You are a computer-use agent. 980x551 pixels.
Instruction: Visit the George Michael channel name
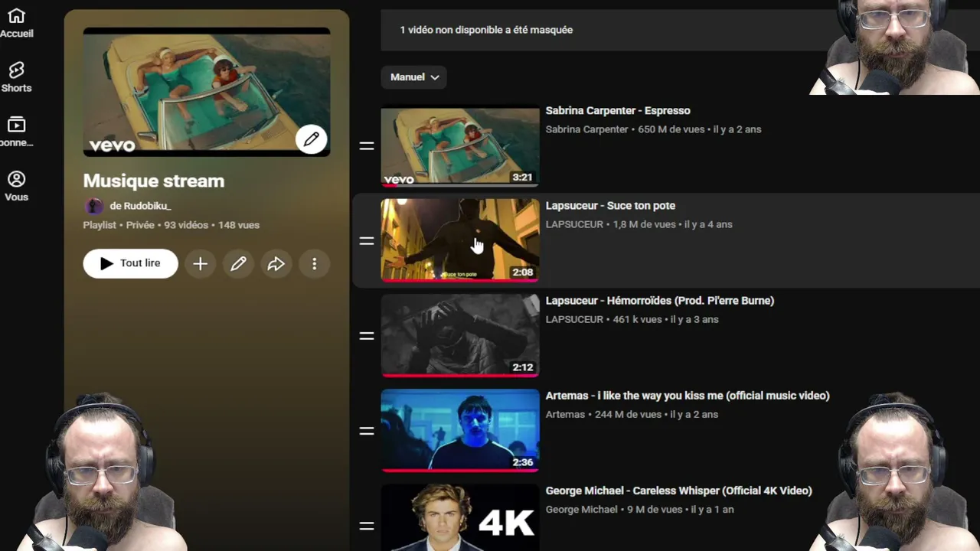pos(581,509)
